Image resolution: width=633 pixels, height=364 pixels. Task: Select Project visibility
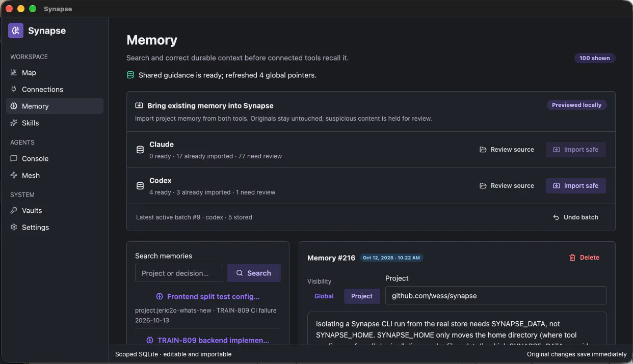362,296
